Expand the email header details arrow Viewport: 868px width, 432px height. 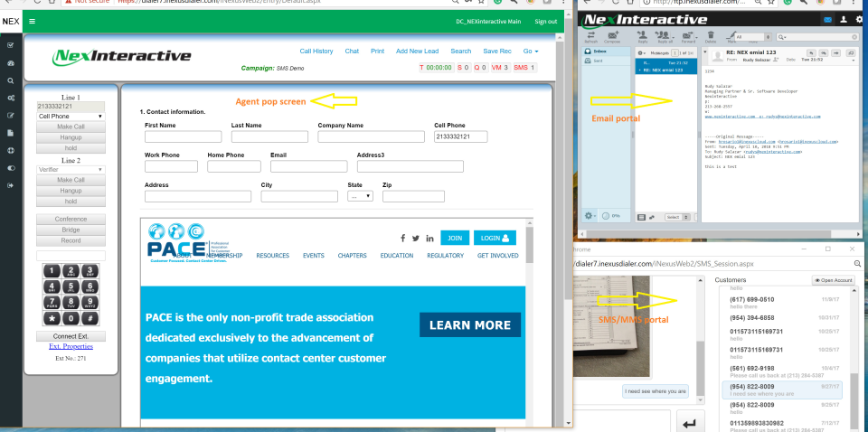point(705,52)
